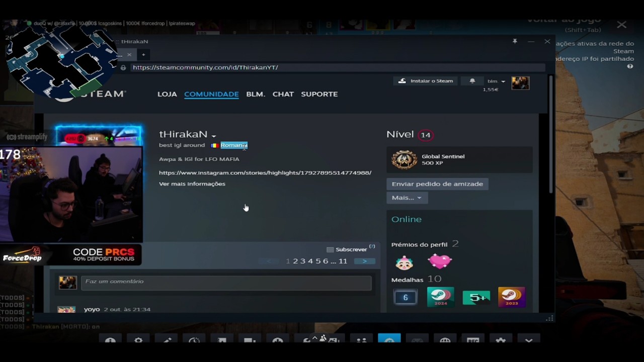
Task: Click the account avatar thumbnail in the header
Action: click(x=520, y=83)
